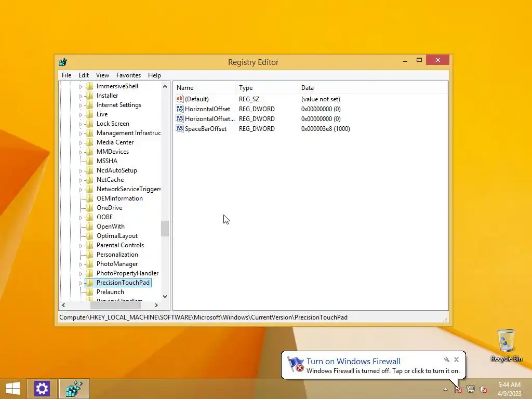
Task: Expand the MMDevices key
Action: [x=81, y=152]
